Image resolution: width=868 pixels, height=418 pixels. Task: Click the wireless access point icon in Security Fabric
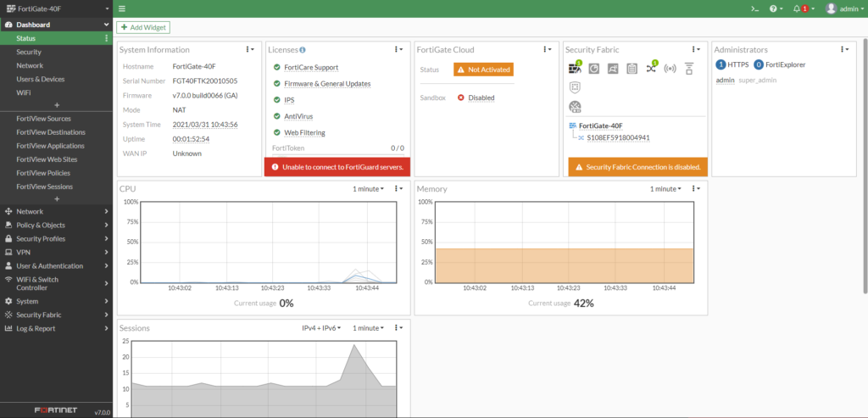coord(670,69)
